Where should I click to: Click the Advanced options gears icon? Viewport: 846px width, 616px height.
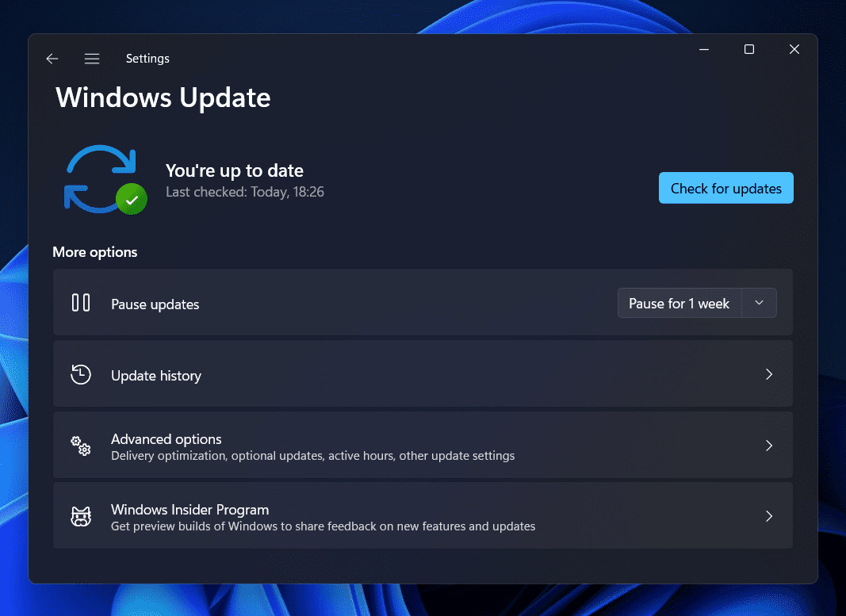point(81,446)
